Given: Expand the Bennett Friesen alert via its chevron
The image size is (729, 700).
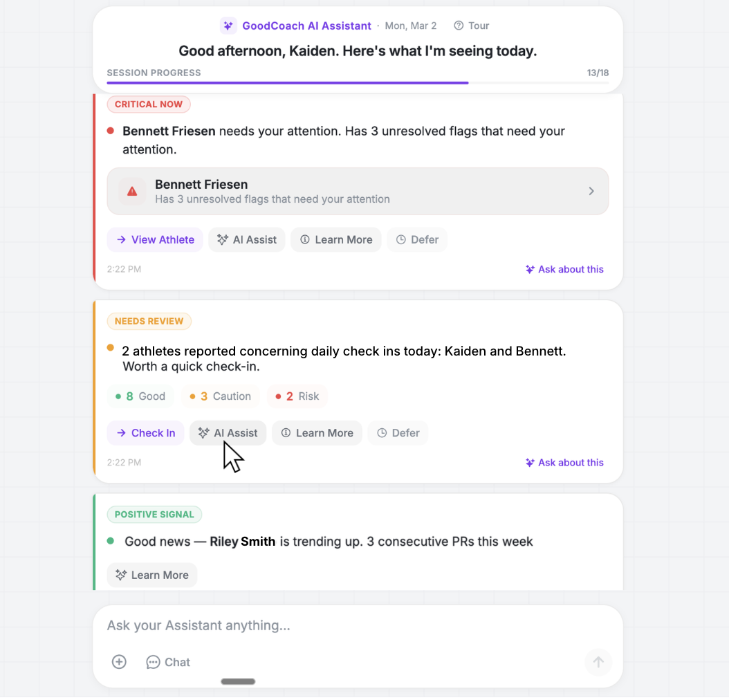Looking at the screenshot, I should (x=591, y=191).
